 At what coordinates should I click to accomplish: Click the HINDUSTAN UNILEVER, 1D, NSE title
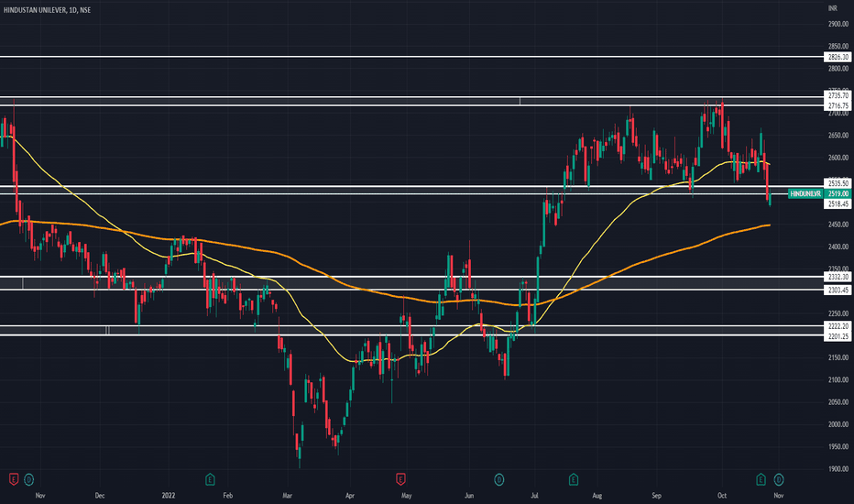47,10
